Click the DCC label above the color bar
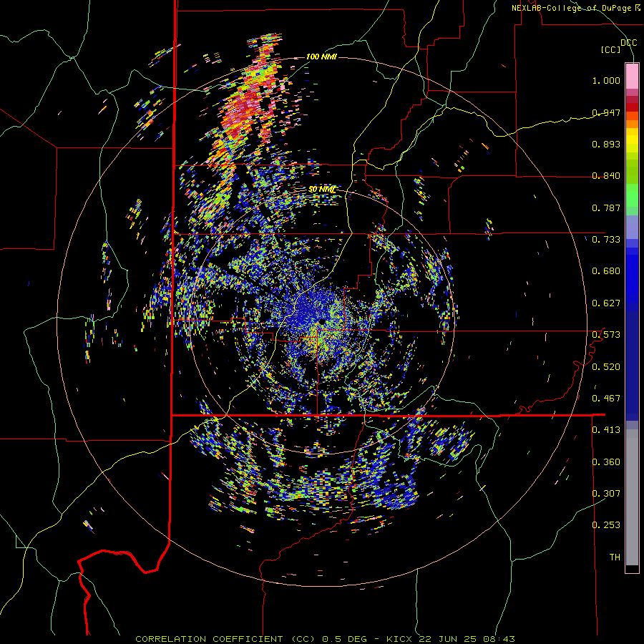 click(628, 43)
